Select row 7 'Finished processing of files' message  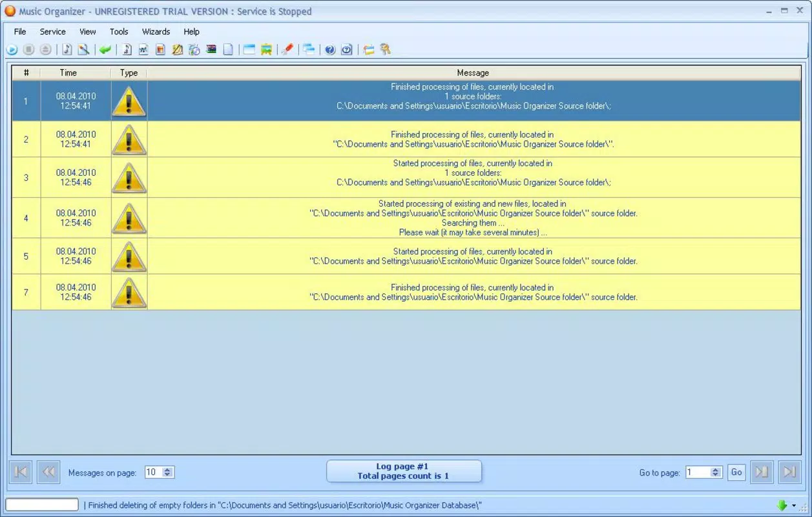point(474,292)
